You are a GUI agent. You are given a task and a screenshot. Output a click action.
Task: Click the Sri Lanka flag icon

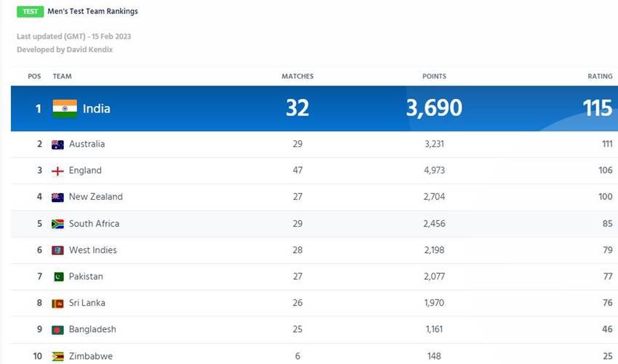click(x=58, y=304)
